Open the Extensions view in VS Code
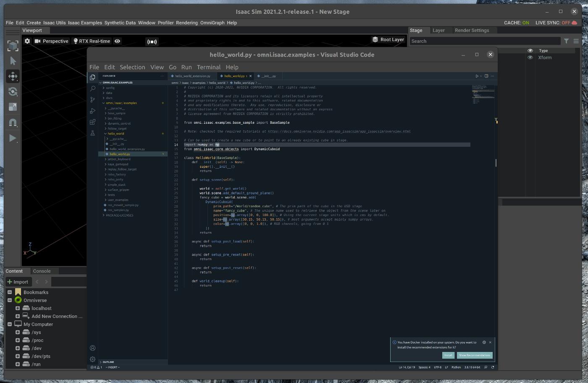 [92, 122]
